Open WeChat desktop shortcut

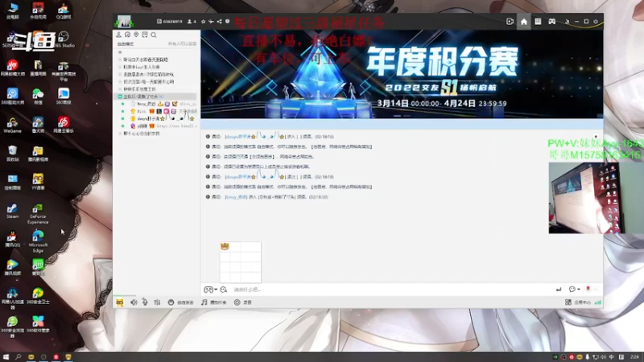[x=38, y=97]
